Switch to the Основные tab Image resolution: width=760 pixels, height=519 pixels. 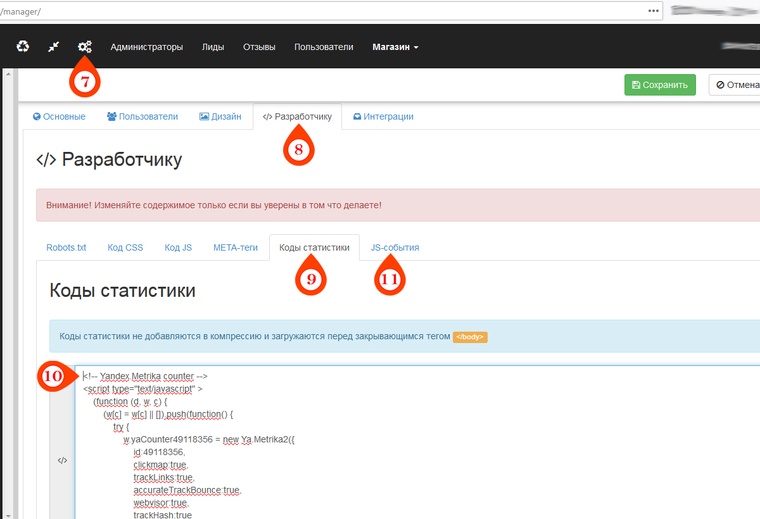click(59, 117)
